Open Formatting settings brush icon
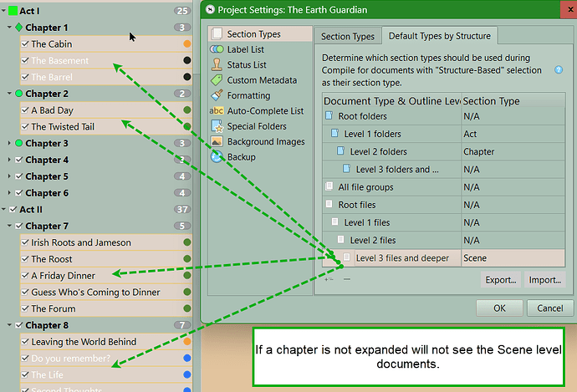This screenshot has width=577, height=392. [x=217, y=95]
